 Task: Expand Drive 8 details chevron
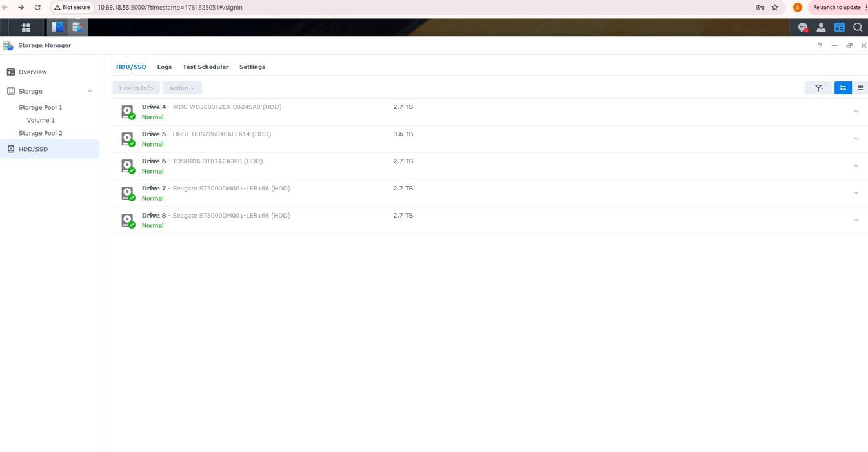point(856,220)
